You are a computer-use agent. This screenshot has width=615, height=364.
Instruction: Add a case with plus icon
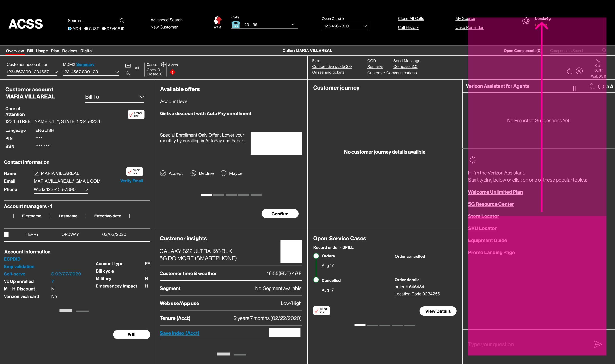tap(163, 65)
